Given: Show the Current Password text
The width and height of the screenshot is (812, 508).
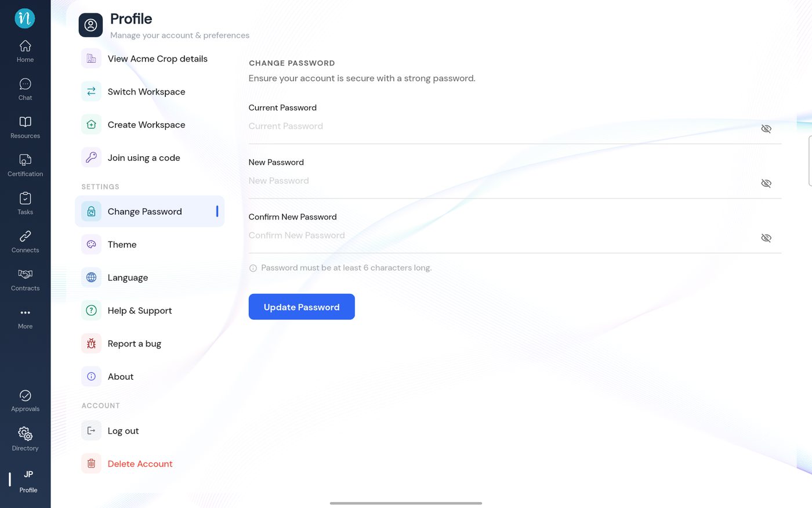Looking at the screenshot, I should click(x=766, y=129).
